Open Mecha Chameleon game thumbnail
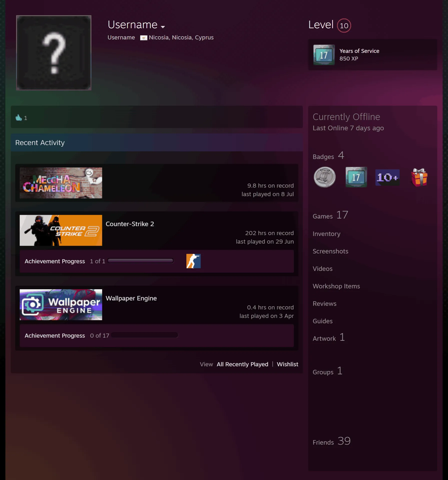This screenshot has height=480, width=448. [61, 183]
